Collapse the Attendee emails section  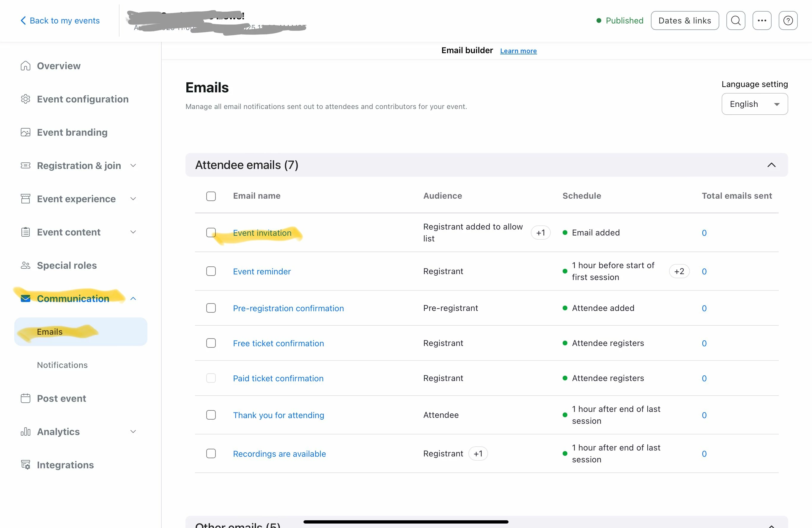[x=771, y=165]
